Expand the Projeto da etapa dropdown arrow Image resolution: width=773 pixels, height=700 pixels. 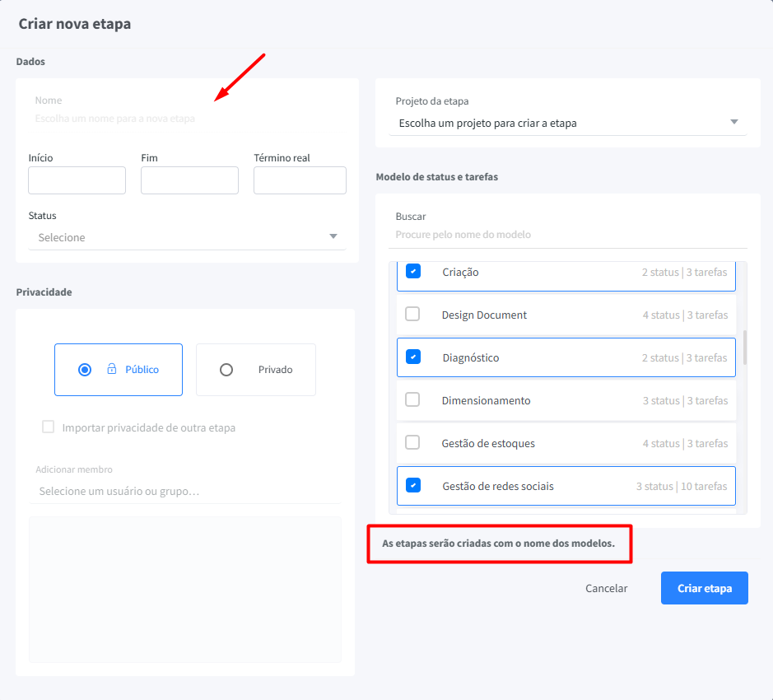click(734, 122)
